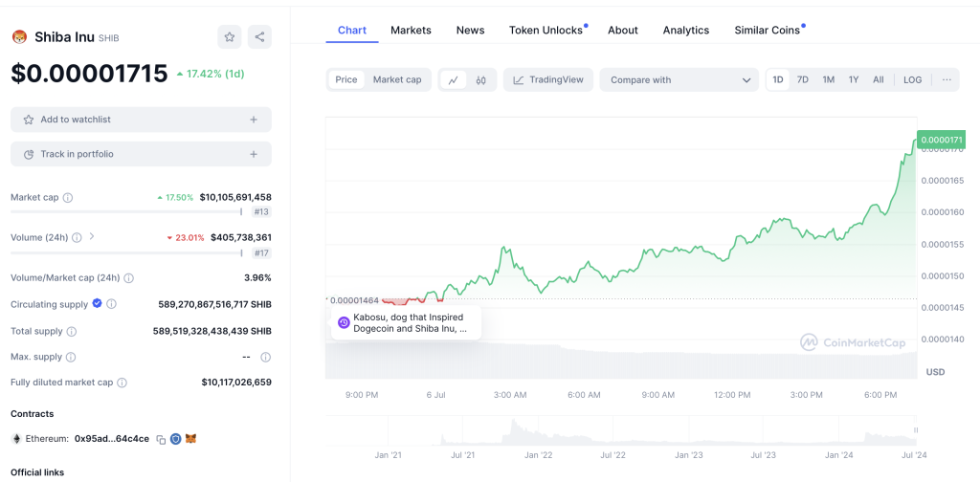Screen dimensions: 980x482
Task: Add token to MetaMask fox icon
Action: pyautogui.click(x=190, y=439)
